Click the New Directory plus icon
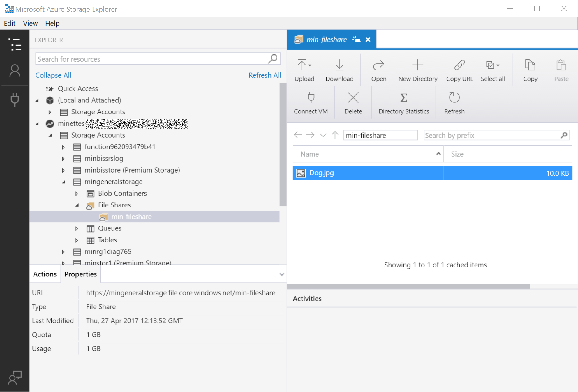578x392 pixels. point(417,65)
